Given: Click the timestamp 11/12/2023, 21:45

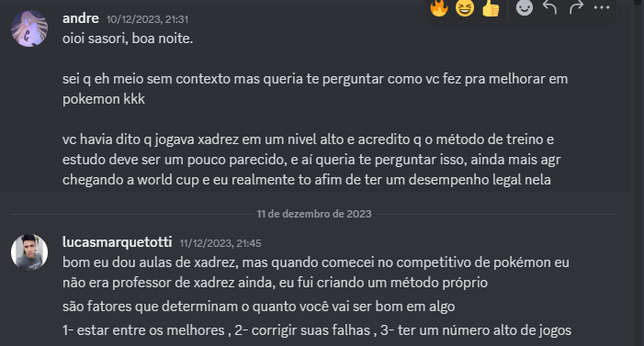Looking at the screenshot, I should 220,243.
